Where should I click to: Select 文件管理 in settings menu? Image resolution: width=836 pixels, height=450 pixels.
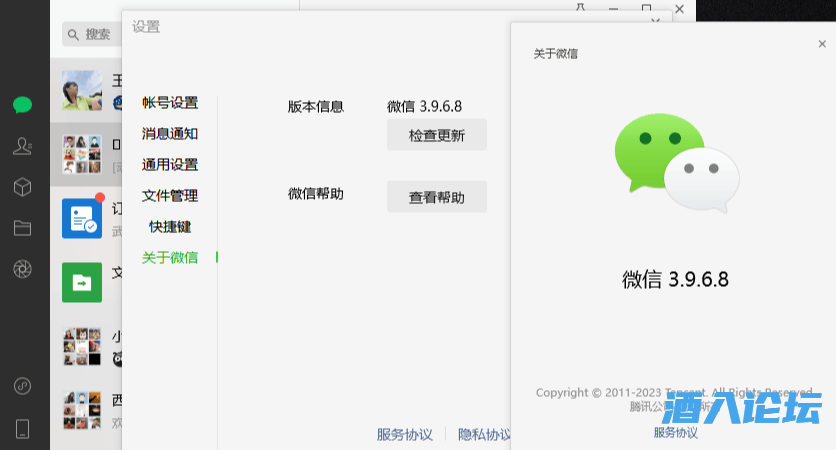[x=170, y=196]
